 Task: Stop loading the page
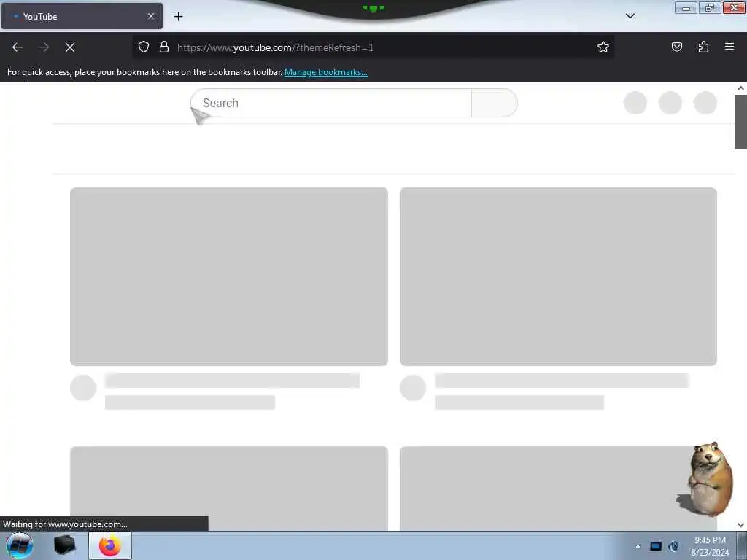[70, 47]
